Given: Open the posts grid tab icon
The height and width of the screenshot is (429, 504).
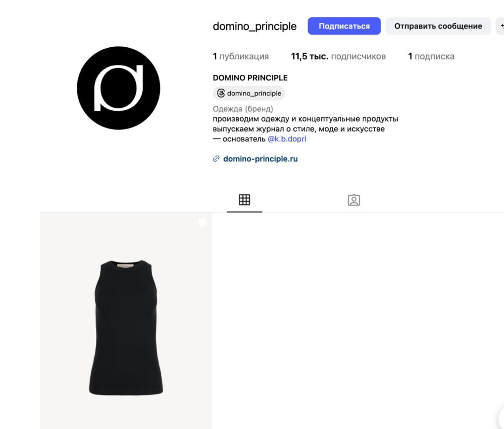Looking at the screenshot, I should 244,199.
